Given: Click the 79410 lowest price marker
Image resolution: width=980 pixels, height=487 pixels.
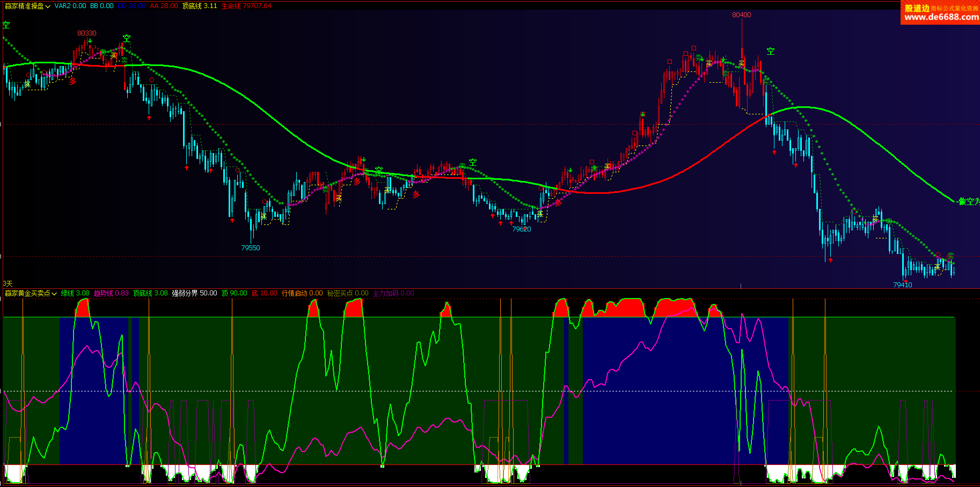Looking at the screenshot, I should [x=902, y=285].
